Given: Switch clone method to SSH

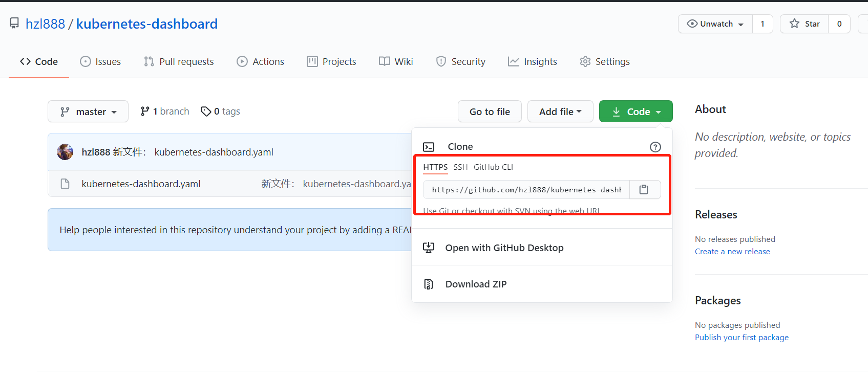Looking at the screenshot, I should (460, 167).
